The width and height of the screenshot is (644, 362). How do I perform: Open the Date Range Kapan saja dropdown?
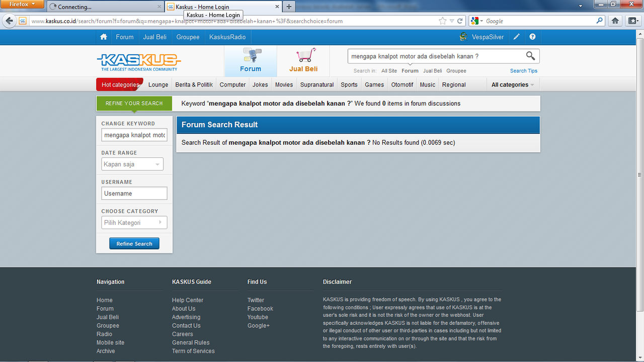pos(132,164)
